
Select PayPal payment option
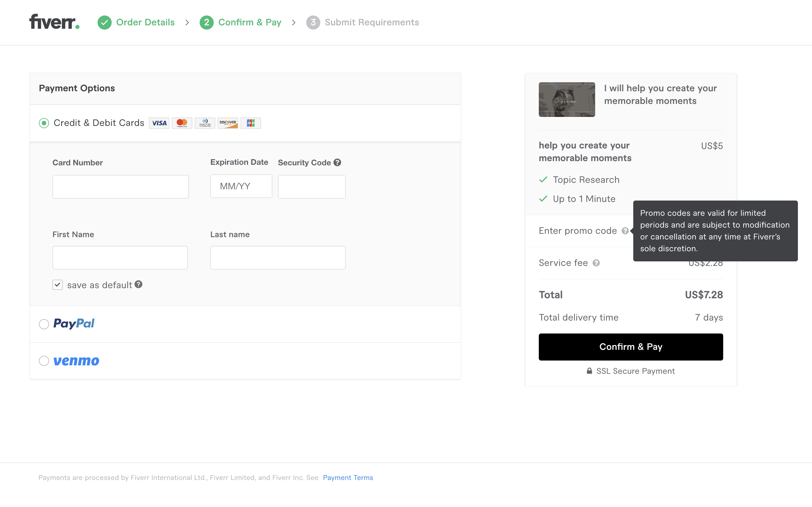[44, 324]
